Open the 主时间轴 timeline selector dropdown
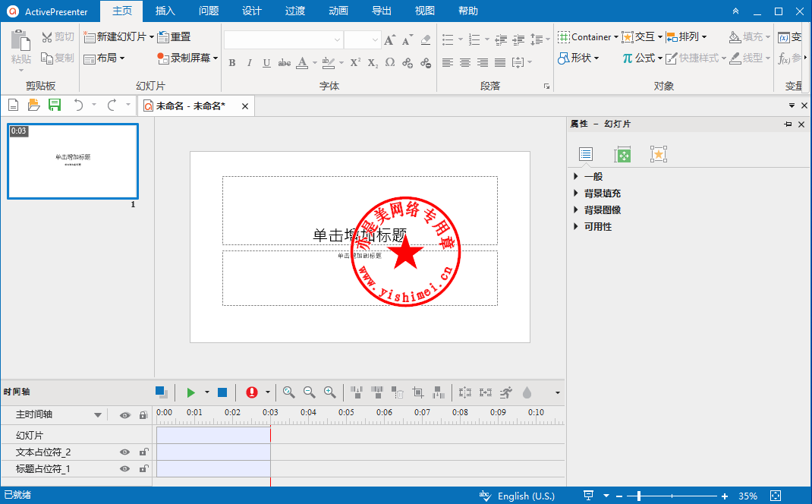The image size is (812, 504). tap(97, 415)
